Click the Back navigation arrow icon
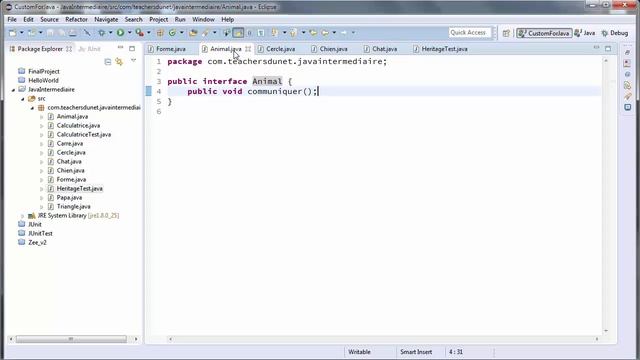The height and width of the screenshot is (360, 640). (x=325, y=33)
